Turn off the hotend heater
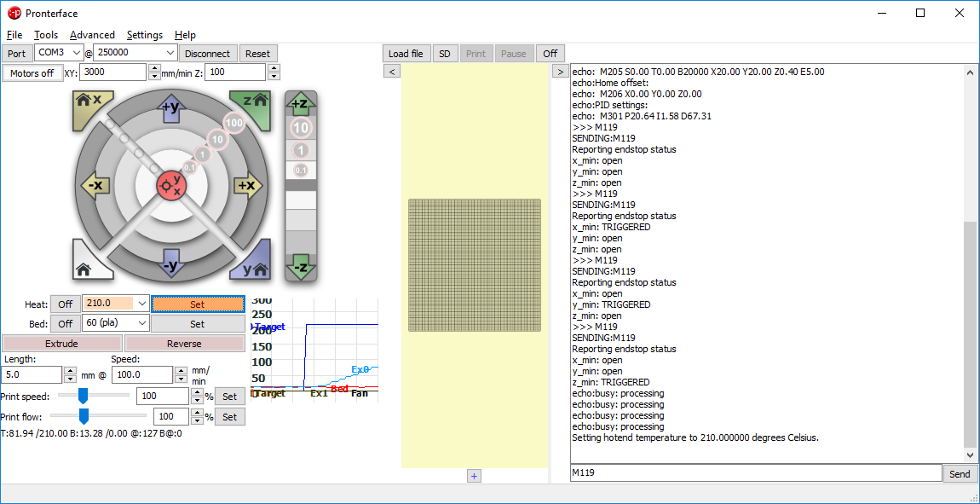 (x=65, y=304)
